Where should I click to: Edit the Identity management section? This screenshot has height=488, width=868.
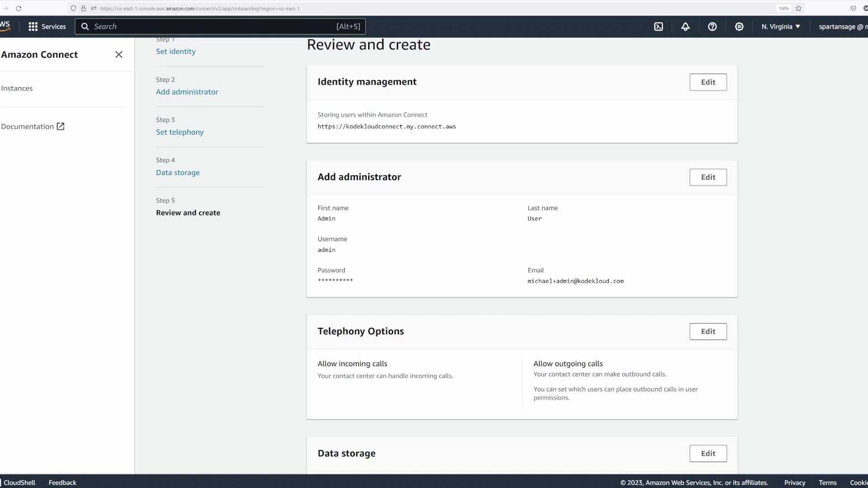[x=708, y=82]
